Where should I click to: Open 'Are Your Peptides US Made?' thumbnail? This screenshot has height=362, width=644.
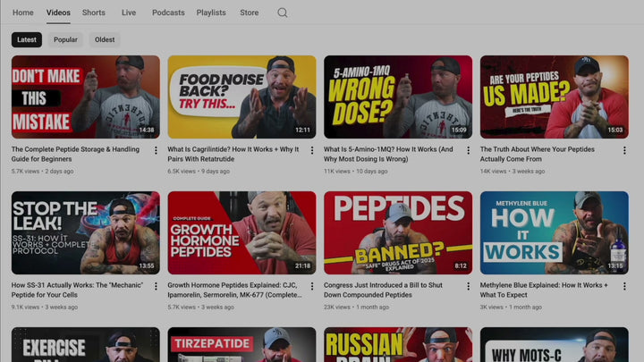point(555,97)
